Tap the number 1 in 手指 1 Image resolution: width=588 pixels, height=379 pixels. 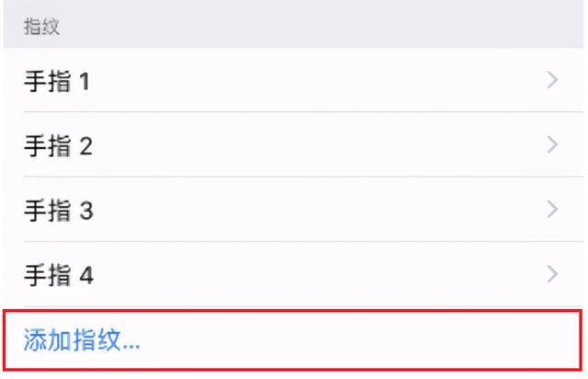coord(85,82)
